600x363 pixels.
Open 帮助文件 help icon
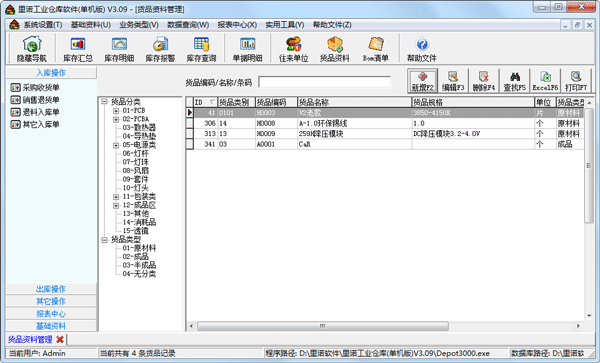pyautogui.click(x=422, y=49)
